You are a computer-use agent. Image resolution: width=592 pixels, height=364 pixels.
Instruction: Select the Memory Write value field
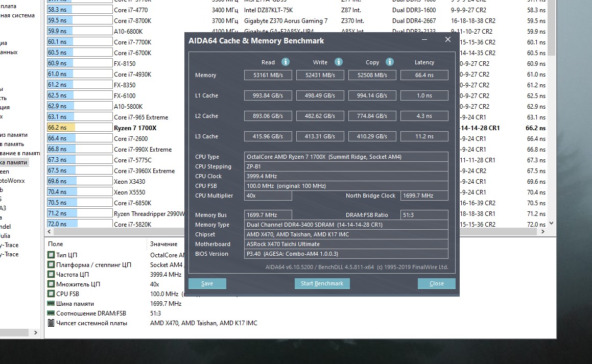click(320, 75)
